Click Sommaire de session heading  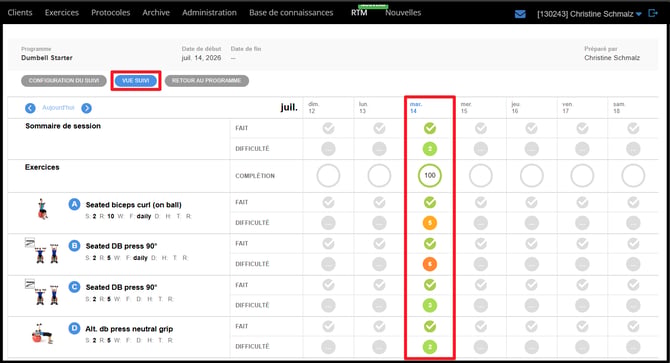63,126
